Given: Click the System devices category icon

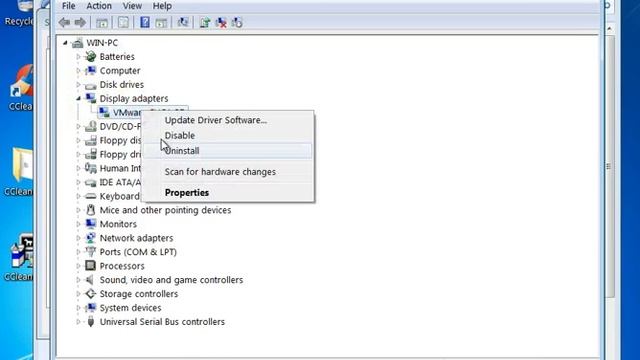Looking at the screenshot, I should click(x=91, y=308).
